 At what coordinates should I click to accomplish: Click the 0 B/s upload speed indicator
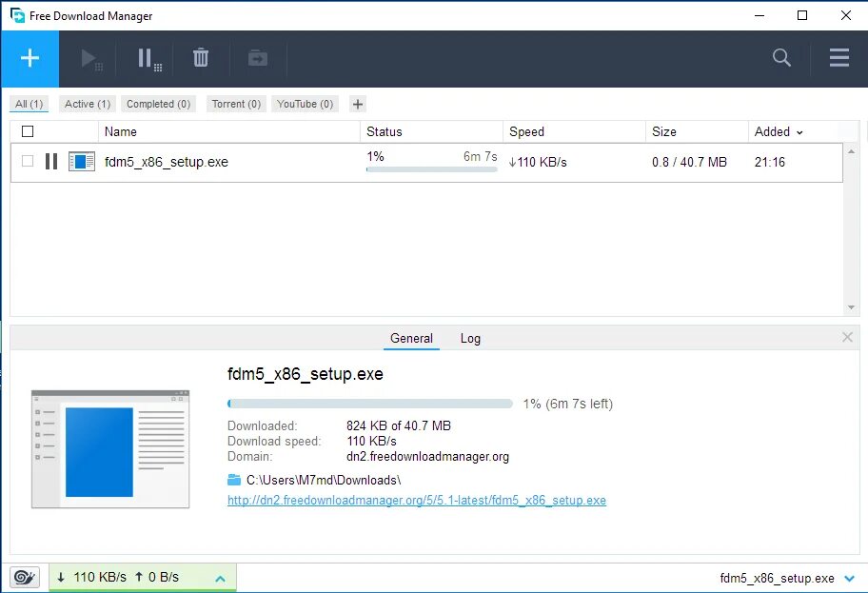157,578
